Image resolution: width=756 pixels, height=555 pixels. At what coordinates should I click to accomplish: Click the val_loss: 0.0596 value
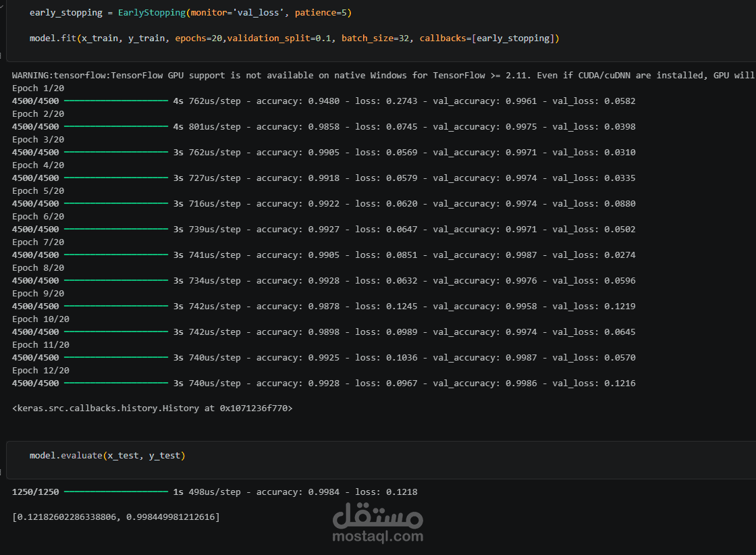[594, 281]
